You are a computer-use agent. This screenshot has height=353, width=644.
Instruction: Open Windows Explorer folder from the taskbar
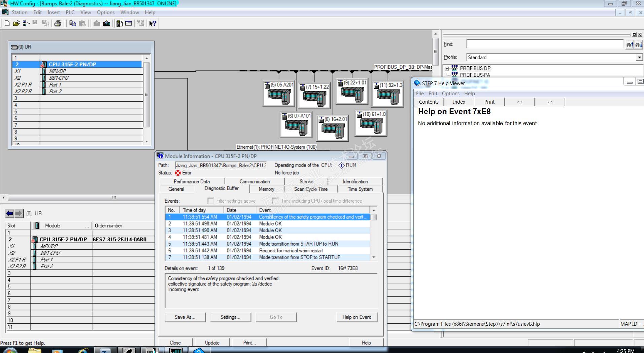tap(35, 350)
